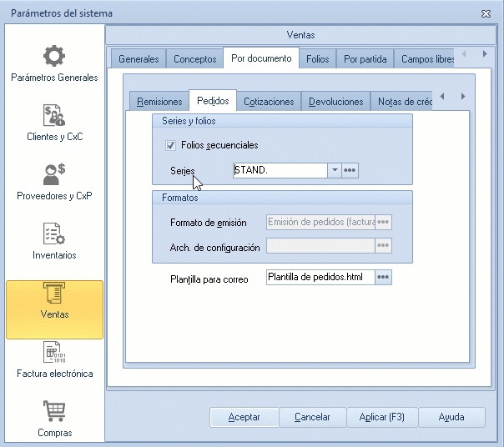Open Compras shopping cart icon

54,412
